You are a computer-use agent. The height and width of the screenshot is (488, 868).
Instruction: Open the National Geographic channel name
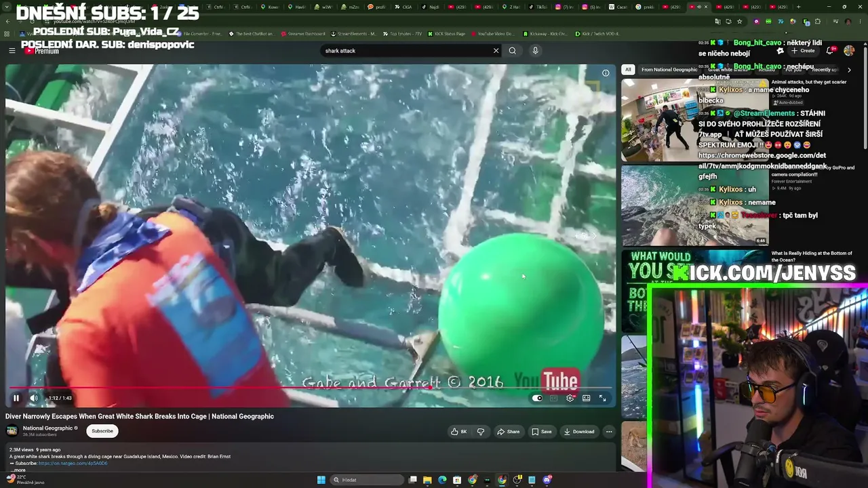pos(47,428)
